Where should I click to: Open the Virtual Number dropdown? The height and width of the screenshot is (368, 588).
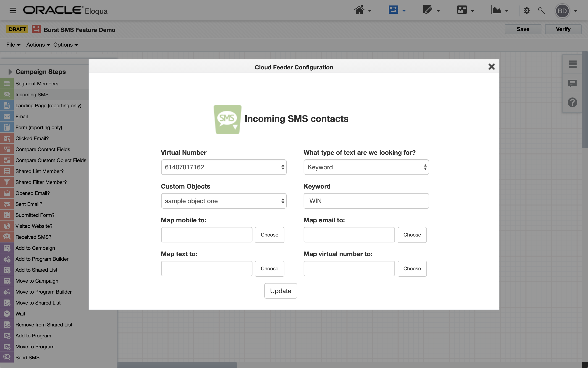tap(223, 167)
